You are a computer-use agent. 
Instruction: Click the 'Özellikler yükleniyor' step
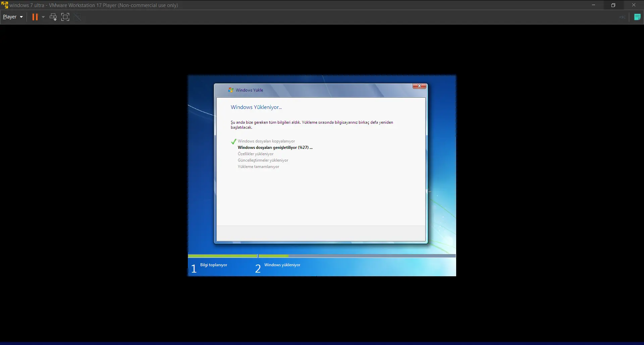pos(256,154)
